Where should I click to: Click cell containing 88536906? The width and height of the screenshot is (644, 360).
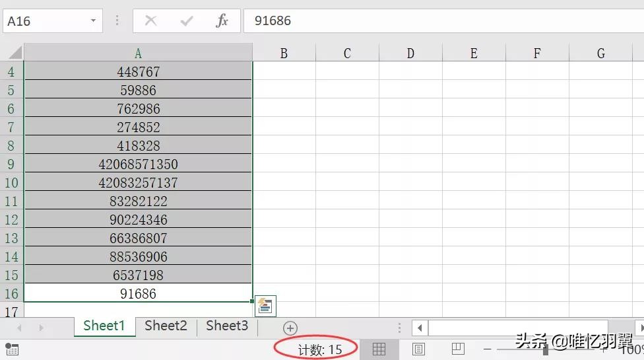(138, 256)
